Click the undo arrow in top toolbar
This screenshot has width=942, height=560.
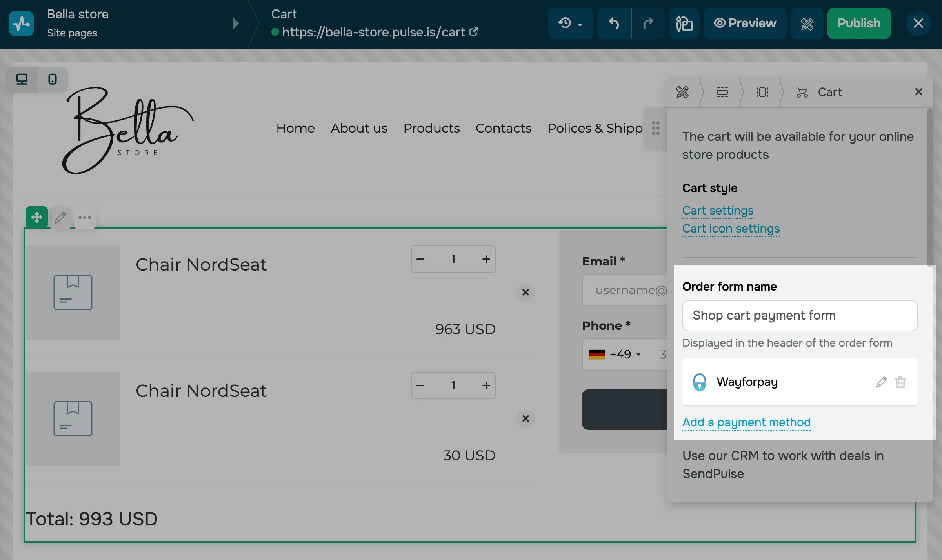coord(614,24)
